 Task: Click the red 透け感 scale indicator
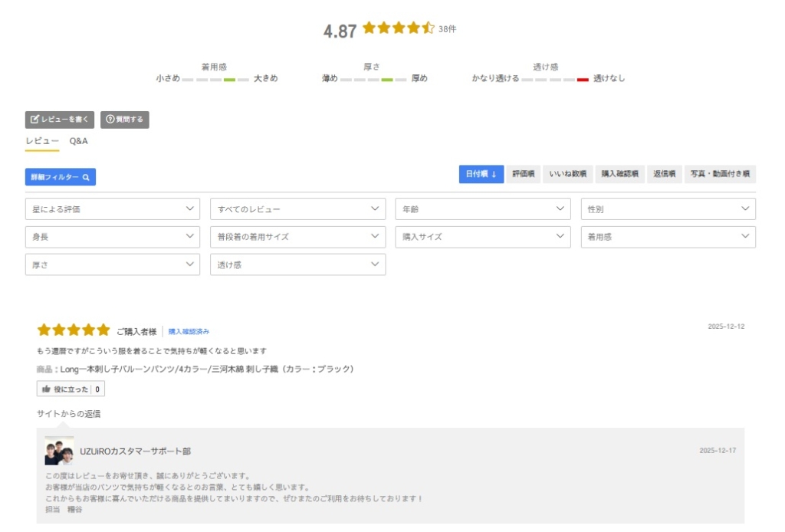pos(583,80)
